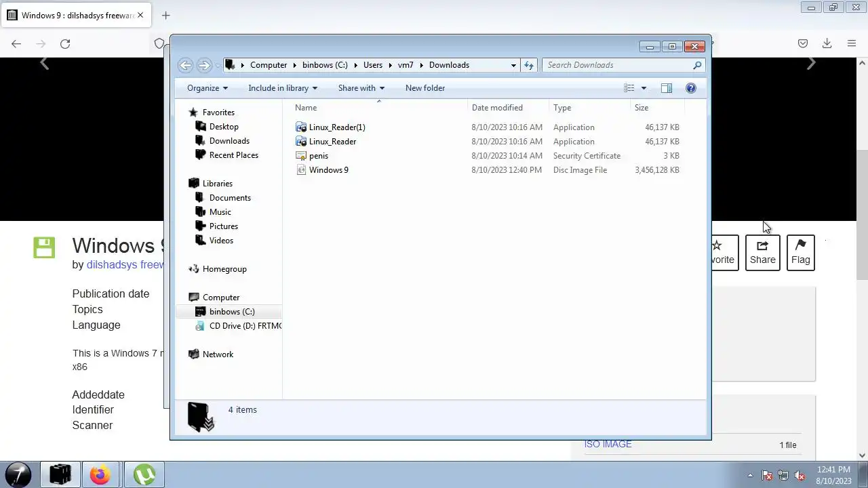
Task: Change the view with the views icon
Action: click(x=629, y=88)
